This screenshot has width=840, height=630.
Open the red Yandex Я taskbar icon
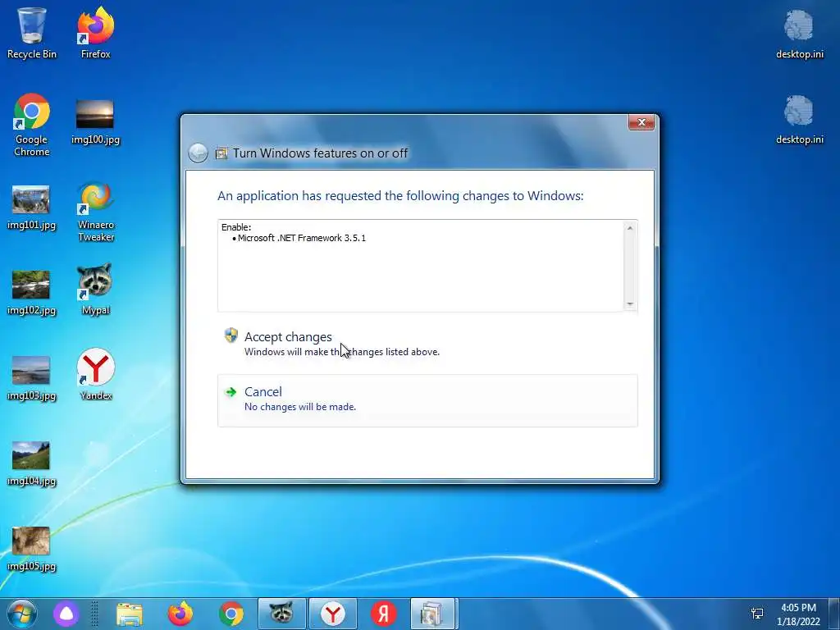click(384, 614)
